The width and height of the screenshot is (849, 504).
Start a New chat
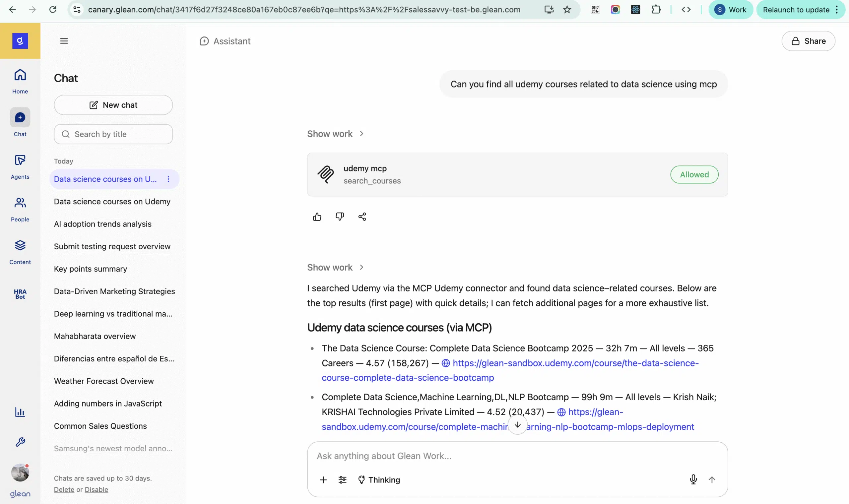pos(113,105)
